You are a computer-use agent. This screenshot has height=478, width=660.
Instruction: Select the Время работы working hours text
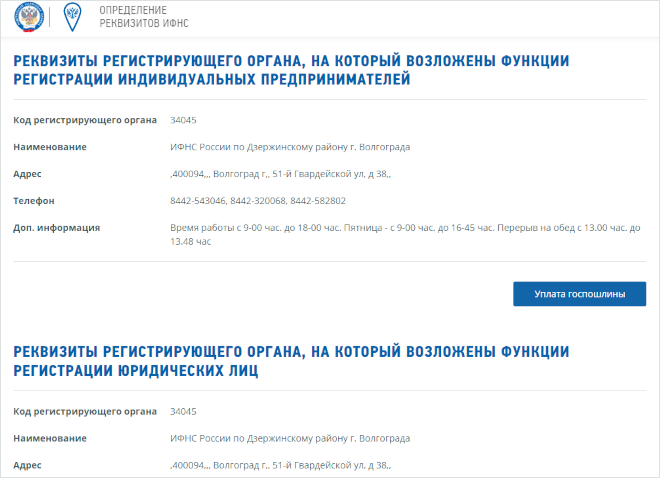(x=405, y=235)
